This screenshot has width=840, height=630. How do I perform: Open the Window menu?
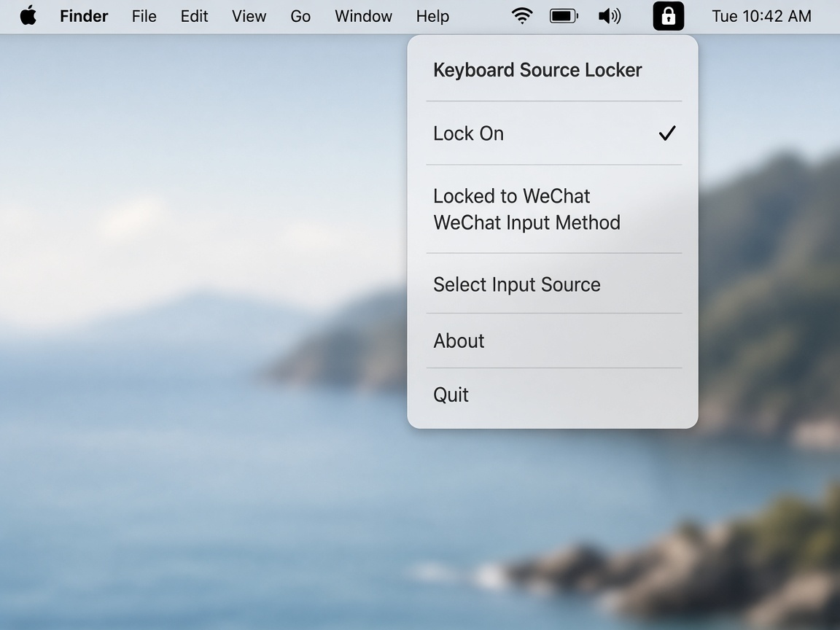[364, 16]
